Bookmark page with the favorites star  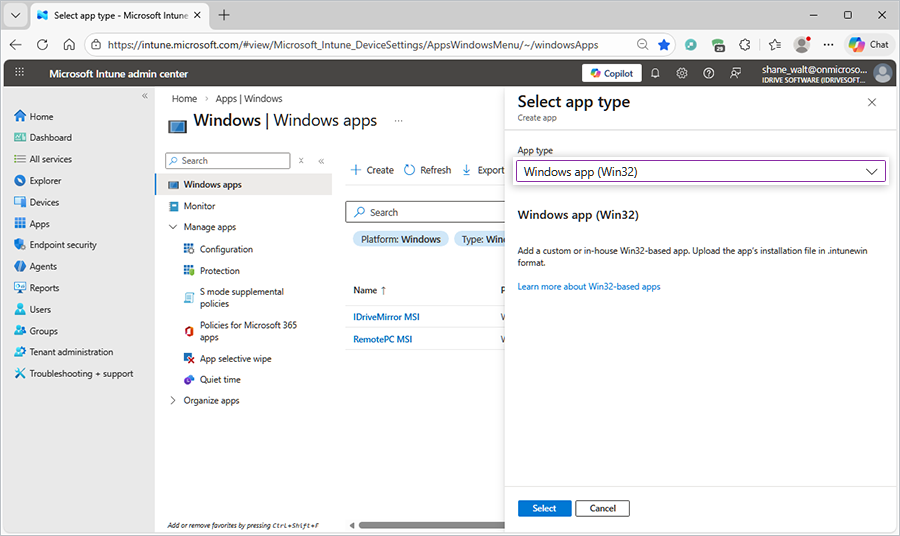point(664,44)
